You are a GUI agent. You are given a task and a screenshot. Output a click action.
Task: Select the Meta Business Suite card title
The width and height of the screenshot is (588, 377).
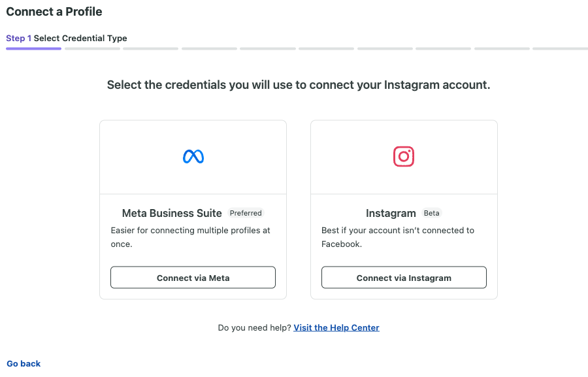(x=172, y=213)
